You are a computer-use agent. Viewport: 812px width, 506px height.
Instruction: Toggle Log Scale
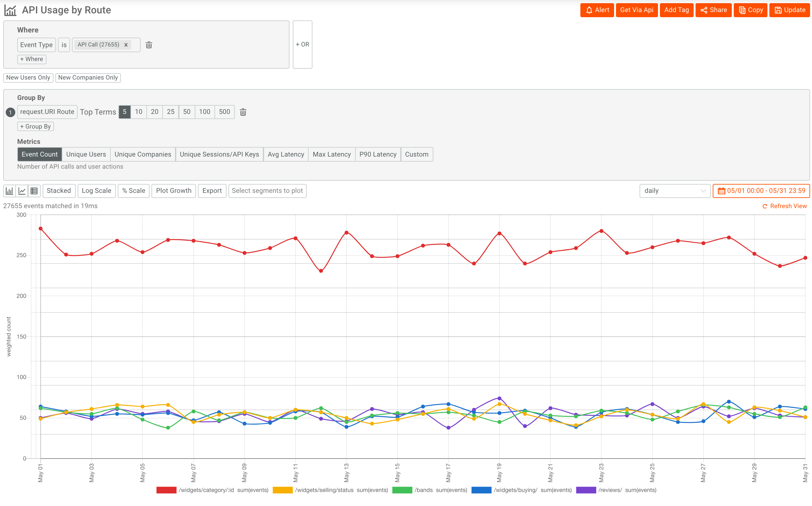tap(96, 191)
